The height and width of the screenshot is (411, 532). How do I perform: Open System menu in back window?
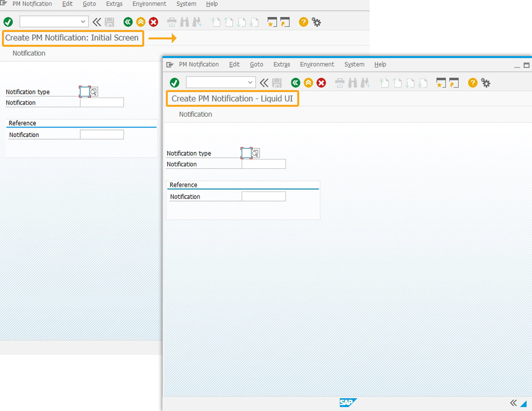click(x=186, y=4)
